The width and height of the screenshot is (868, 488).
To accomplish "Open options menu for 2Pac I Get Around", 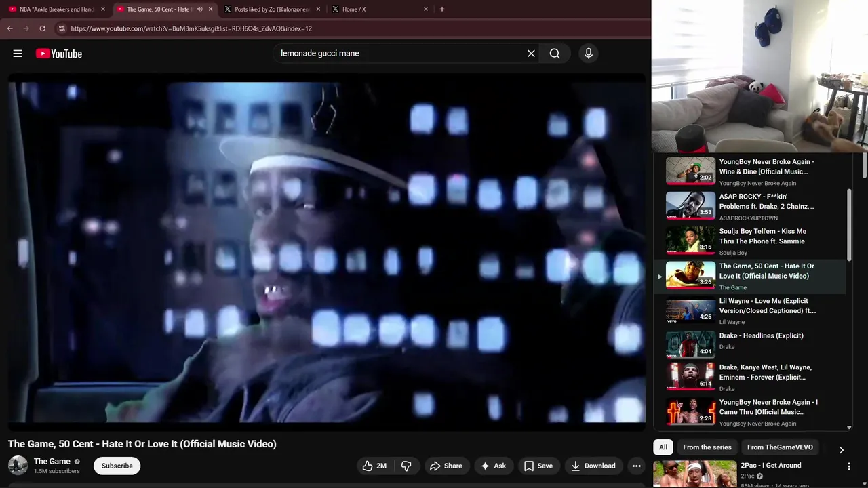I will click(x=848, y=466).
